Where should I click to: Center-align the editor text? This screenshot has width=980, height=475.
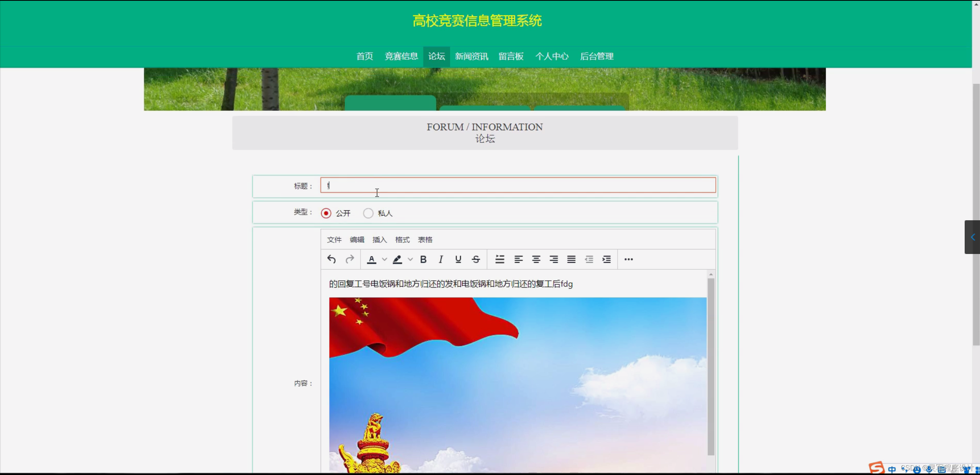(536, 259)
